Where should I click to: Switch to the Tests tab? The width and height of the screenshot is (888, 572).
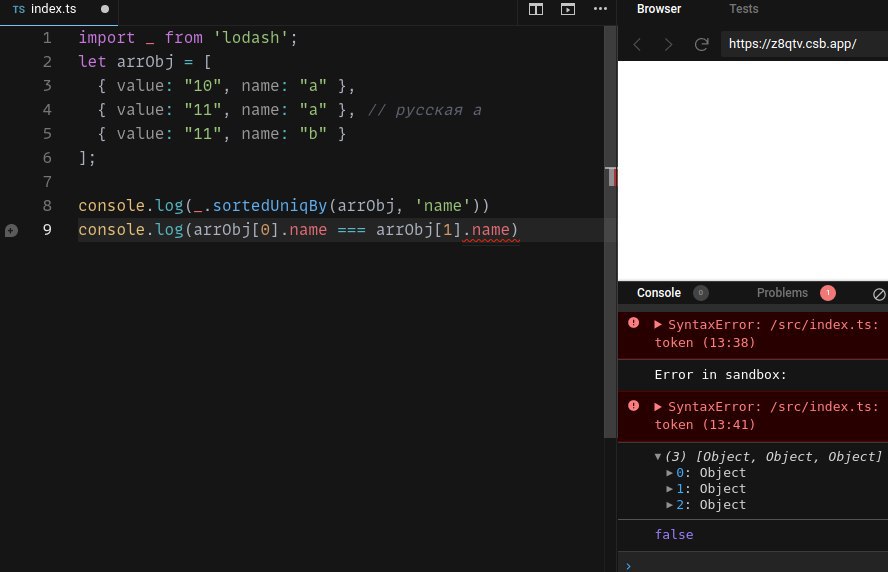(x=743, y=9)
